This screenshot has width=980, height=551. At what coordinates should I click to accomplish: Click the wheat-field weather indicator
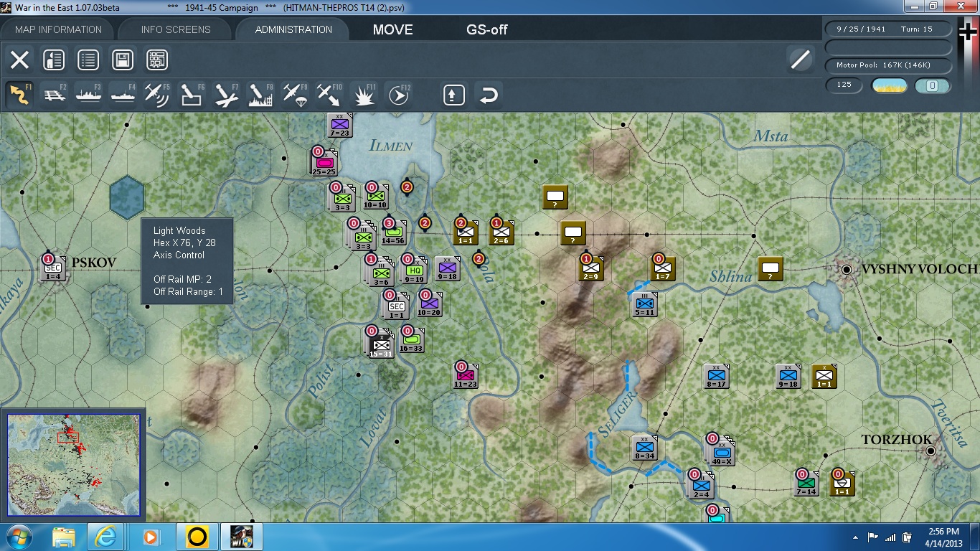890,85
